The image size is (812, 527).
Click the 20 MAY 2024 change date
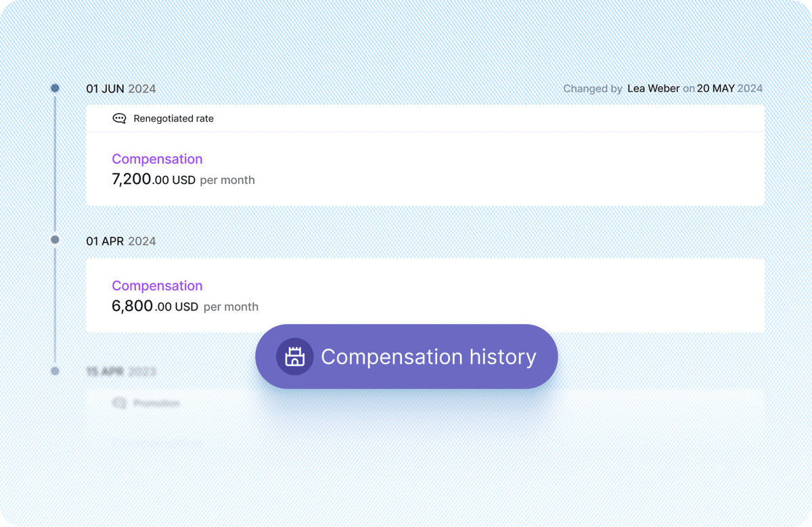(729, 89)
